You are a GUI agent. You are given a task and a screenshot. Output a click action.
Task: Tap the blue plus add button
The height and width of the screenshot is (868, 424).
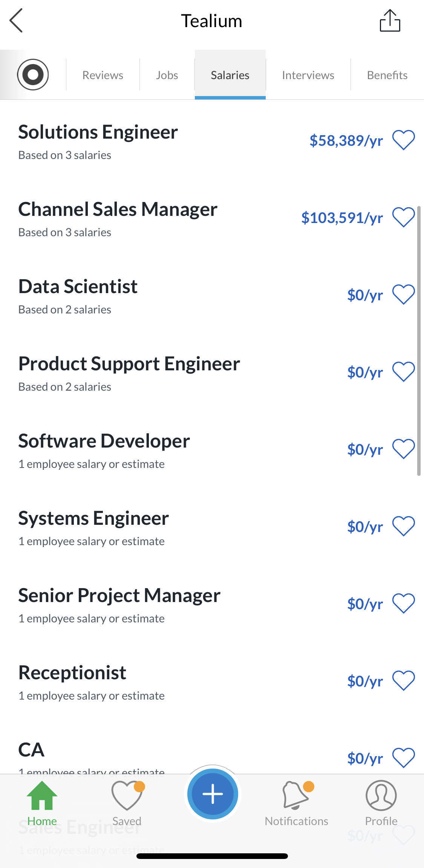[213, 794]
